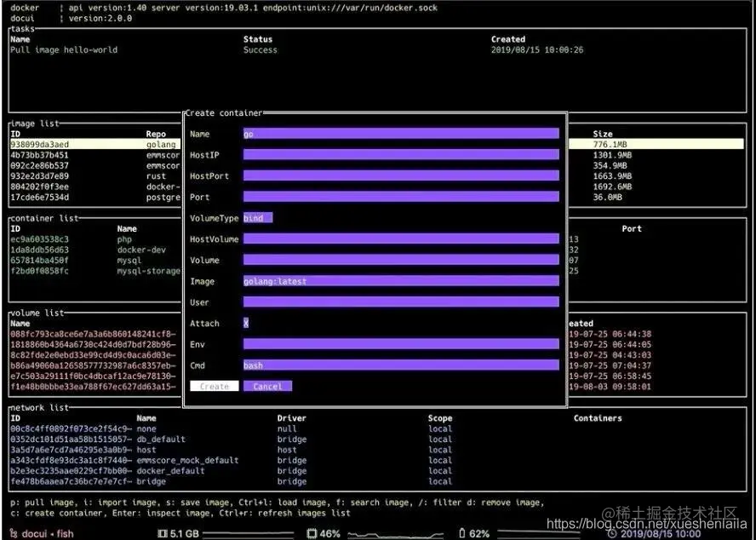The height and width of the screenshot is (540, 756).
Task: Click the 'volume list' panel title
Action: point(37,313)
